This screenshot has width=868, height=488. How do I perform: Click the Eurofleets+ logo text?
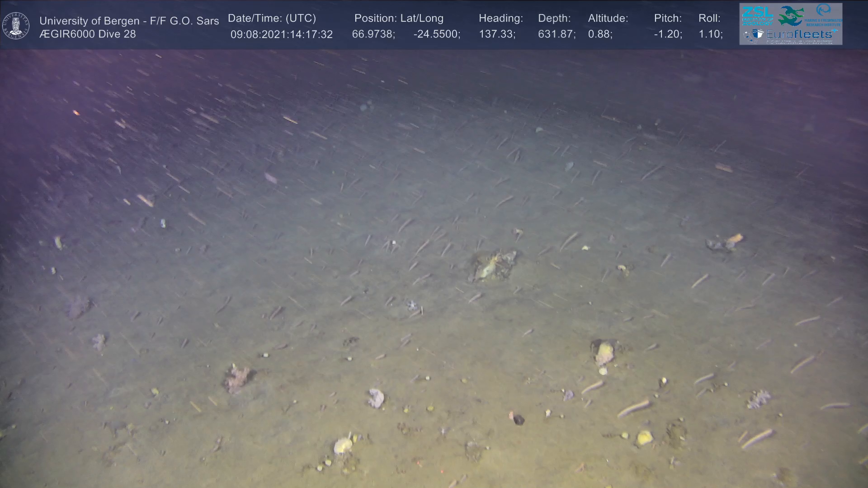click(x=801, y=34)
